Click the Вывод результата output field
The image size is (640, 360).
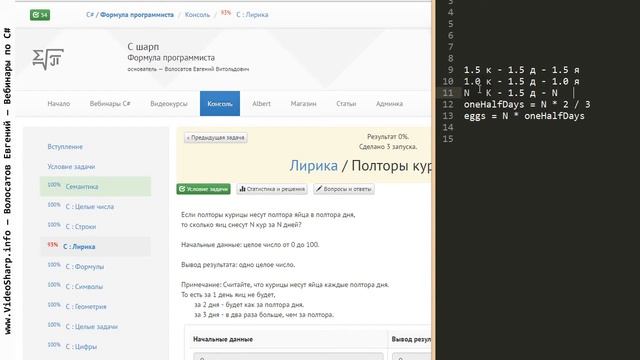point(411,356)
